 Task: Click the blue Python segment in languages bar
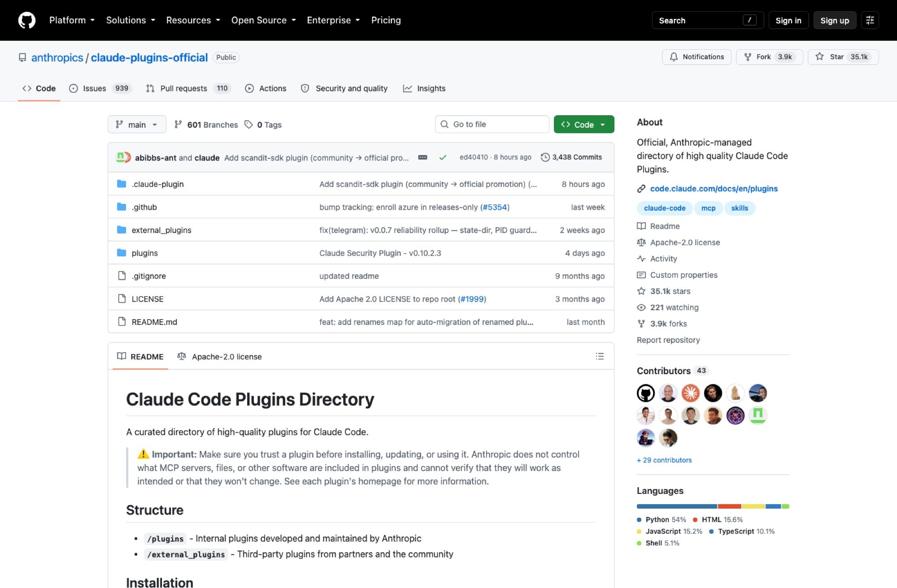(x=677, y=506)
